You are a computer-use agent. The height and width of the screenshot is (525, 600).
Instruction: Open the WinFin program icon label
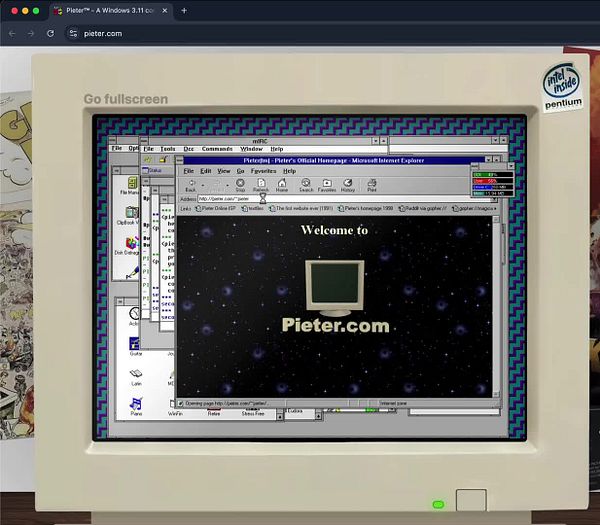click(x=175, y=414)
